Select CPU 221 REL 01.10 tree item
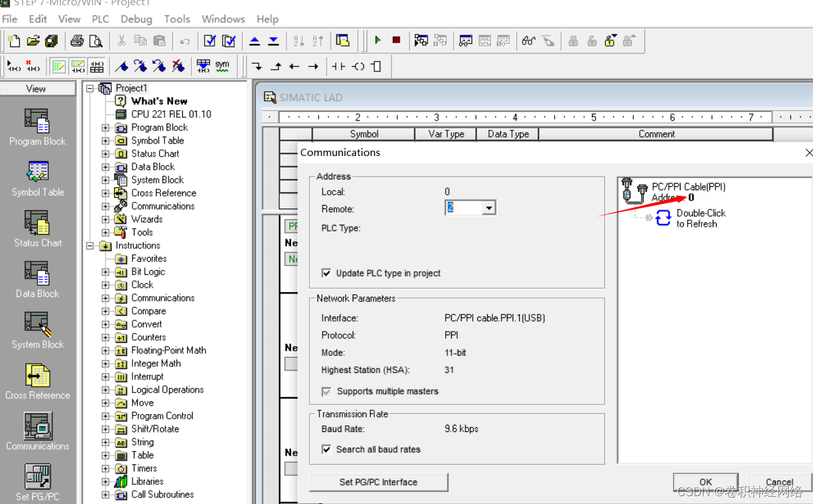Image resolution: width=813 pixels, height=504 pixels. point(171,114)
